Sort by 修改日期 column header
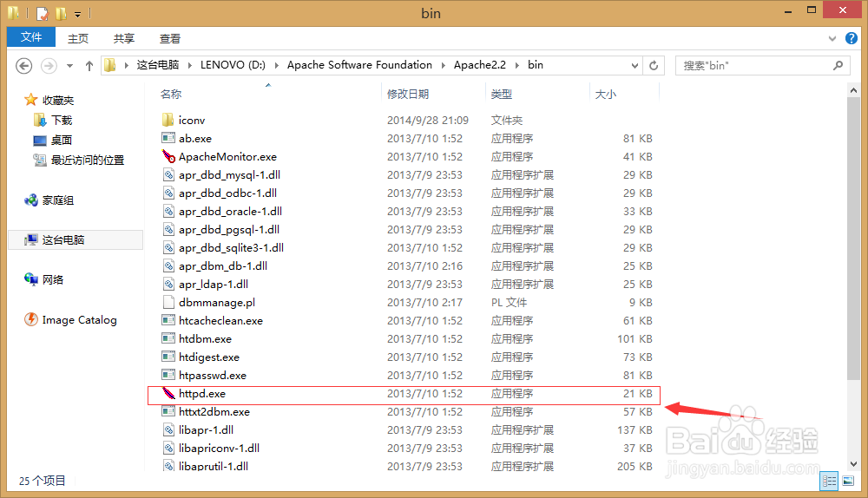This screenshot has height=498, width=868. (x=408, y=94)
